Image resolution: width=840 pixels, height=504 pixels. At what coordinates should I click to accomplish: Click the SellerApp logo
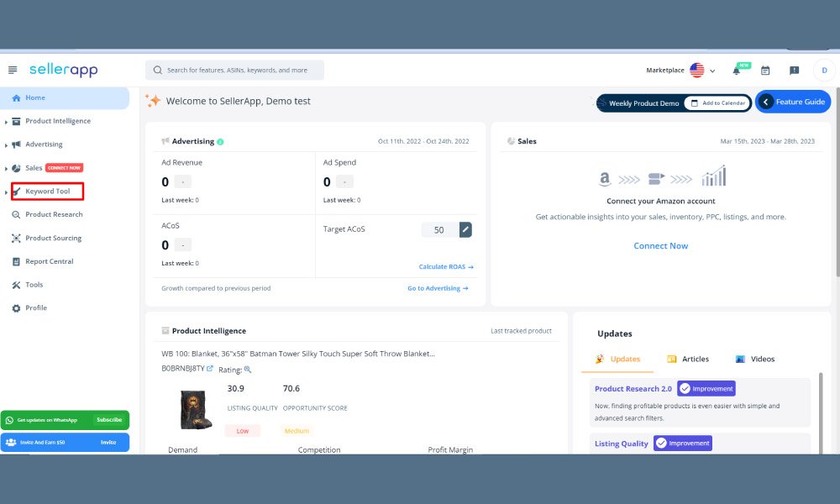pyautogui.click(x=63, y=70)
